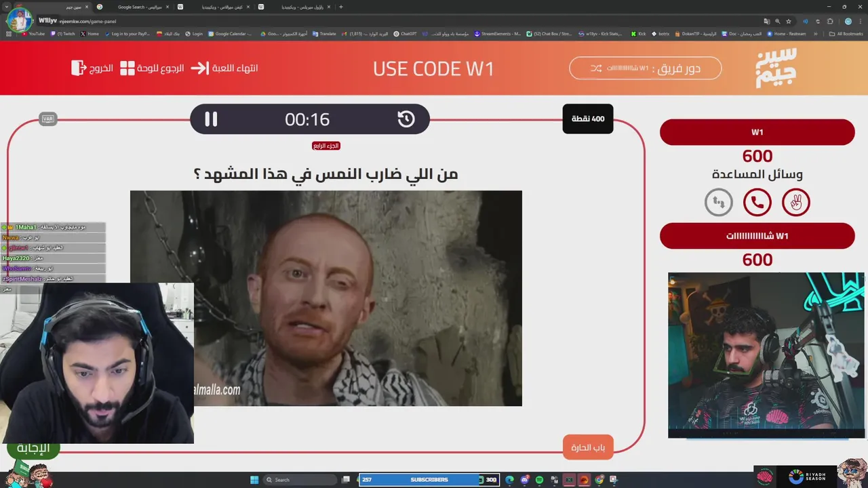Return to board (الرجوع للوحة) button

coord(152,68)
